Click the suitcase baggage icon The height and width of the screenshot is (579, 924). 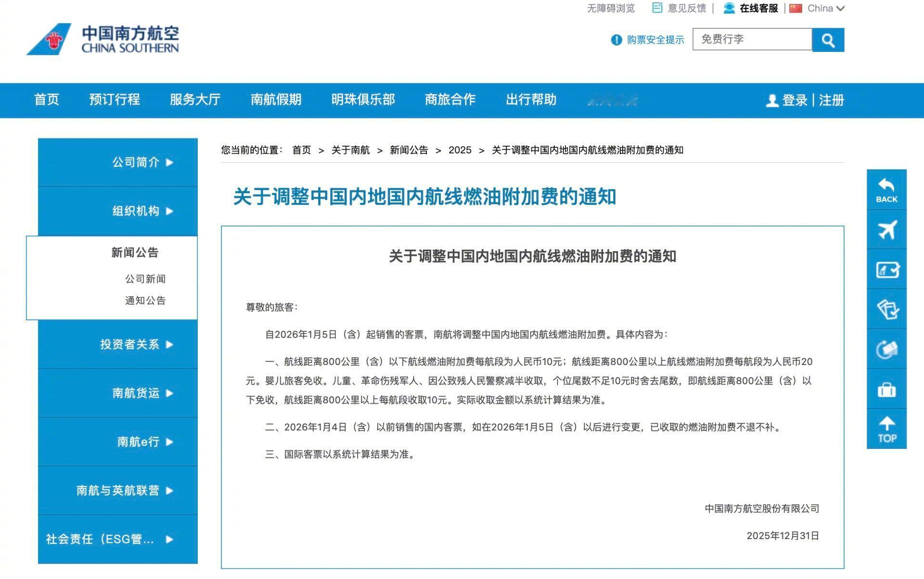coord(886,389)
